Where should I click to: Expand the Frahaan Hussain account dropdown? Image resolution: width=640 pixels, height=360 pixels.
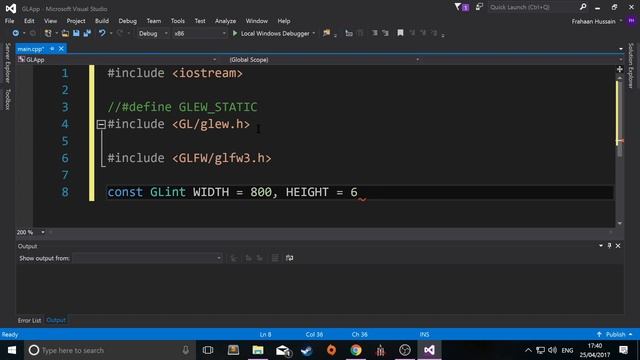click(x=621, y=21)
